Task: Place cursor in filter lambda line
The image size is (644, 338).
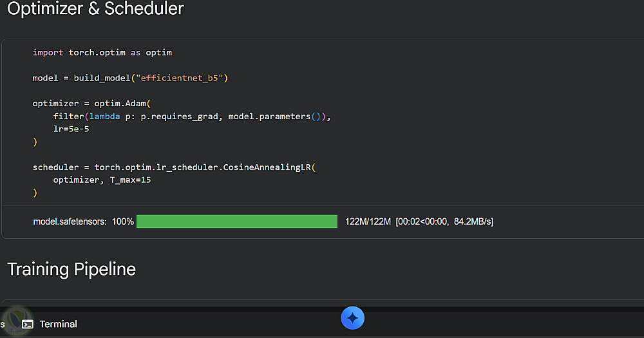Action: (x=192, y=117)
